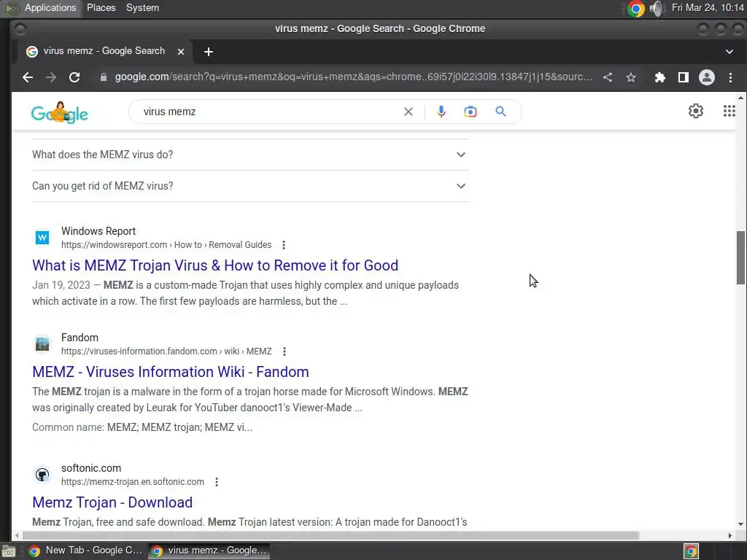747x560 pixels.
Task: Click the Windows Report site favicon
Action: pos(42,237)
